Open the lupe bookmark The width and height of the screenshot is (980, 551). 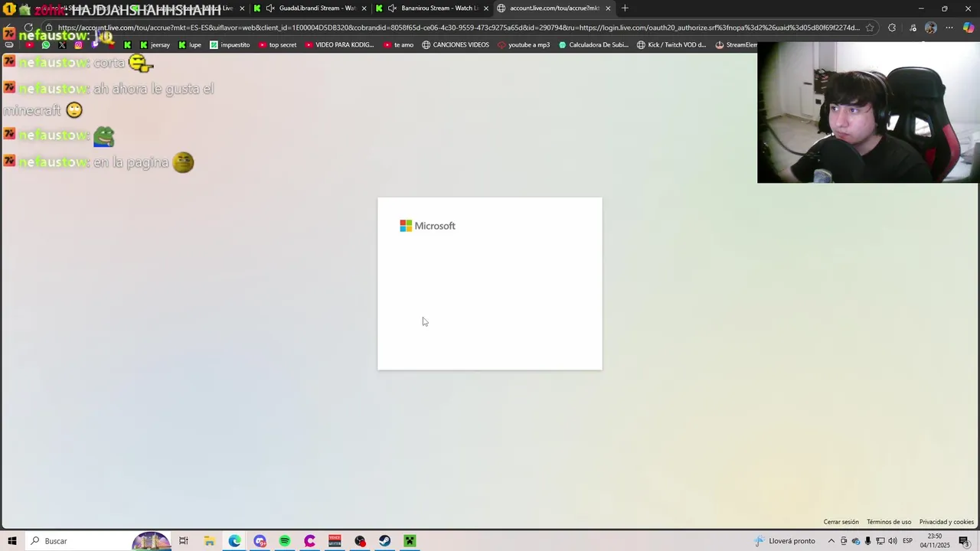point(190,45)
